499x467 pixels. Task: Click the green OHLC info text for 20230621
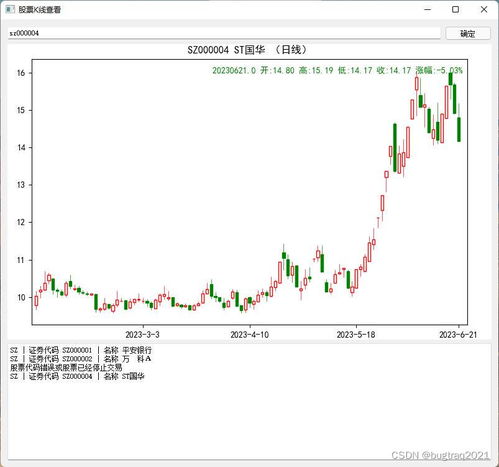click(337, 70)
